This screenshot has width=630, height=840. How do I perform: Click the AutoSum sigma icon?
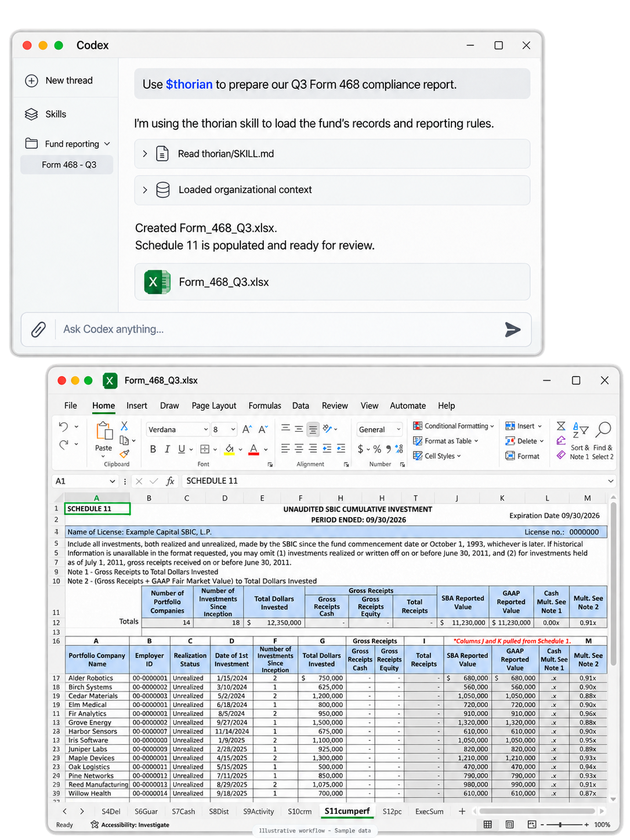pyautogui.click(x=561, y=426)
